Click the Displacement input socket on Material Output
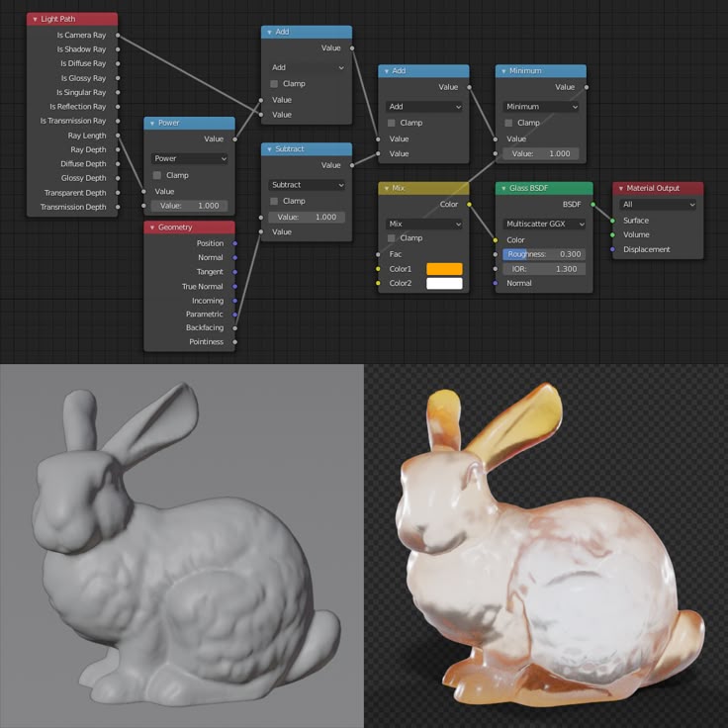Image resolution: width=728 pixels, height=728 pixels. pyautogui.click(x=612, y=249)
